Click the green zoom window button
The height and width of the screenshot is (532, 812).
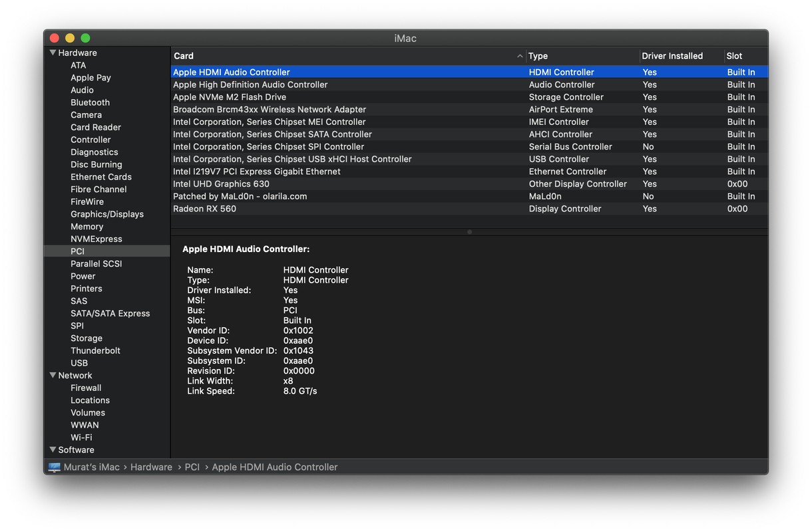pyautogui.click(x=85, y=39)
